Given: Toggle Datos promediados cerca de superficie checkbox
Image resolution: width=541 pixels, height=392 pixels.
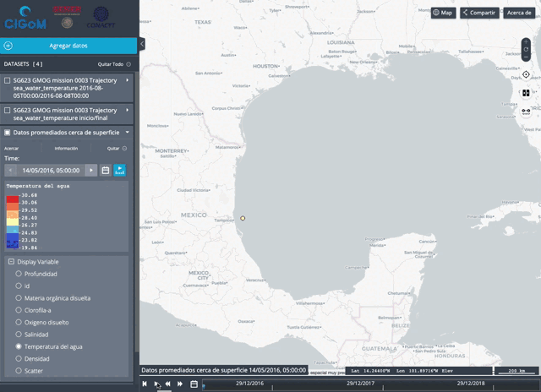Looking at the screenshot, I should coord(8,133).
